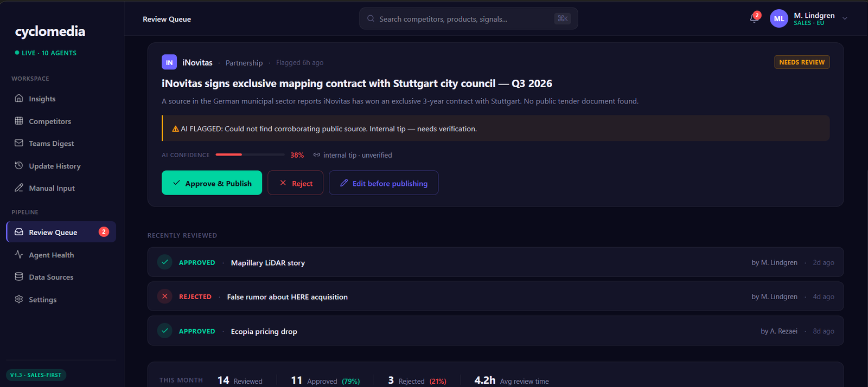This screenshot has width=868, height=387.
Task: Click the ML user avatar
Action: (779, 18)
